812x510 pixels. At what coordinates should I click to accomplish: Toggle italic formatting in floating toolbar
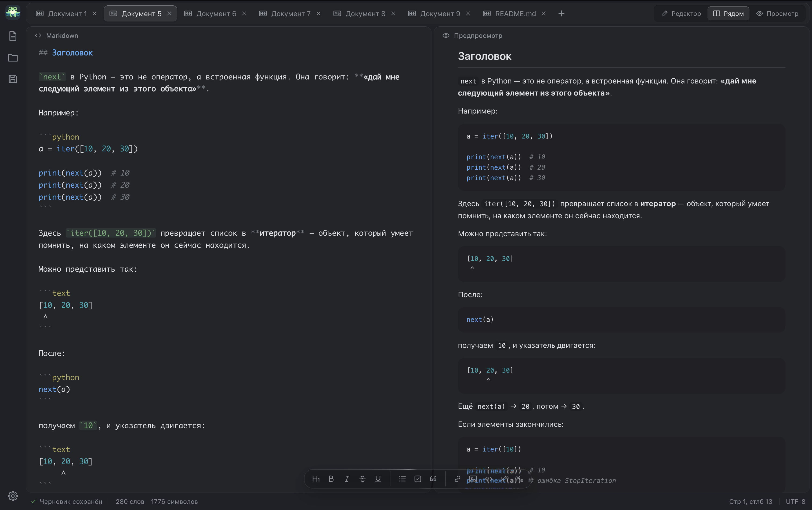347,479
